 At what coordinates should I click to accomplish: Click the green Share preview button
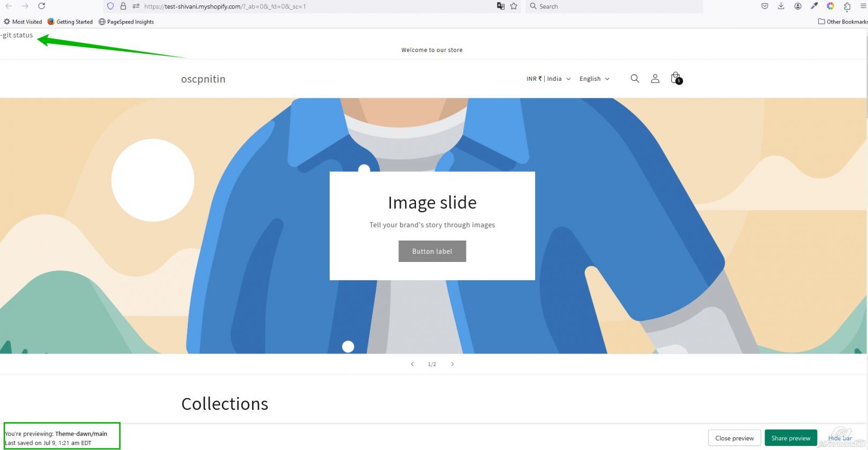(790, 438)
